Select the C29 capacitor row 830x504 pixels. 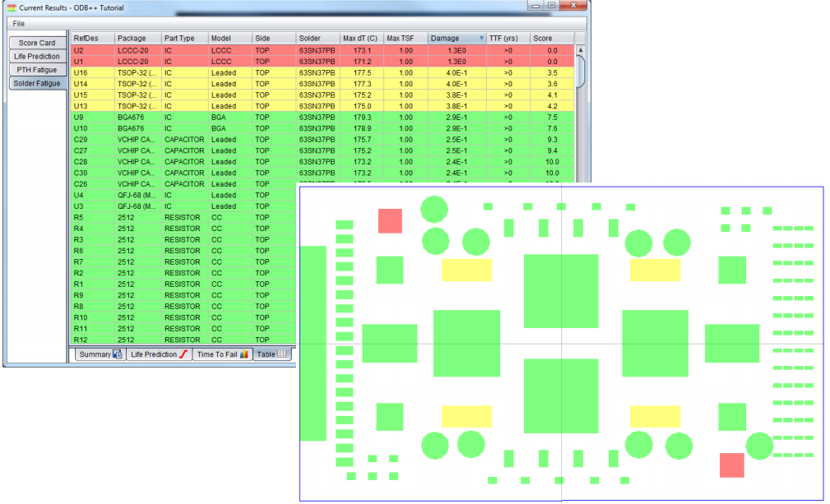coord(322,140)
